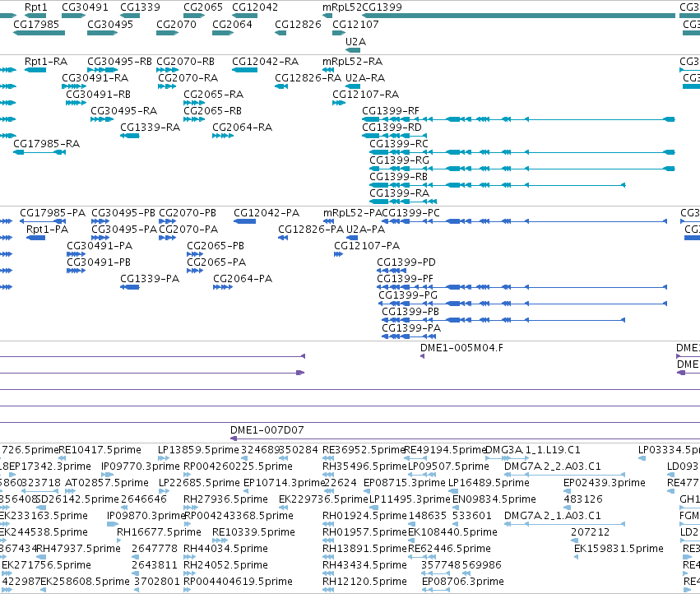
Task: Select the CG30495-RA transcript label
Action: pyautogui.click(x=124, y=111)
